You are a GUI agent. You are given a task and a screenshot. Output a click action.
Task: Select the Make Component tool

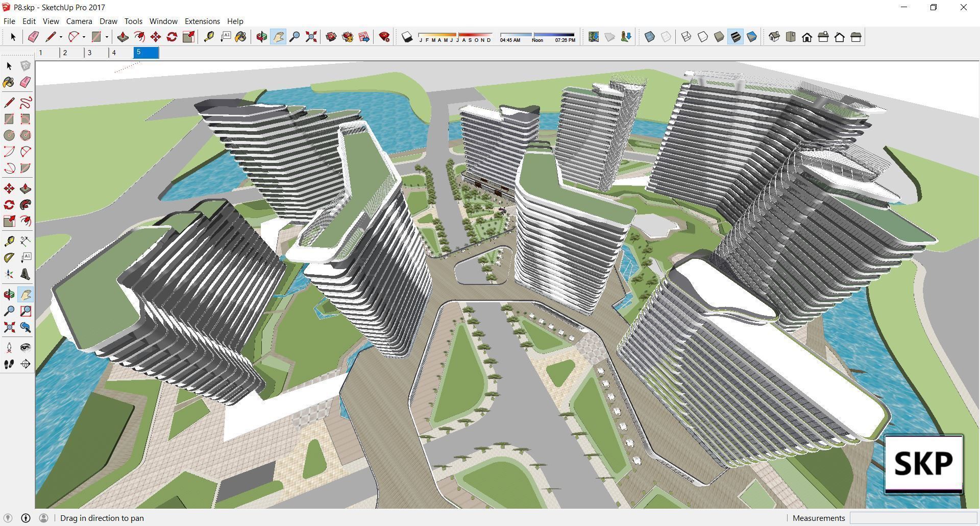[26, 66]
